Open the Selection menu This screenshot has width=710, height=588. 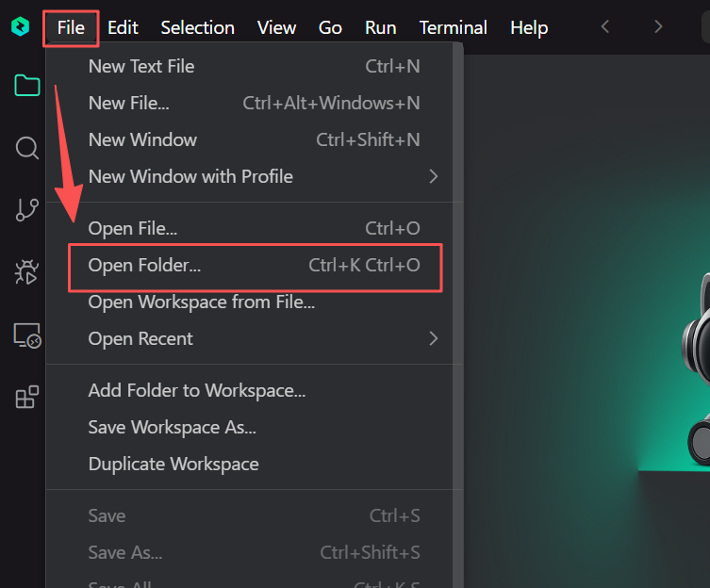point(197,28)
